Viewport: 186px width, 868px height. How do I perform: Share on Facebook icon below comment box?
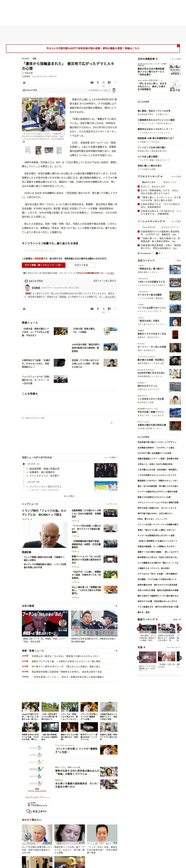point(98,309)
